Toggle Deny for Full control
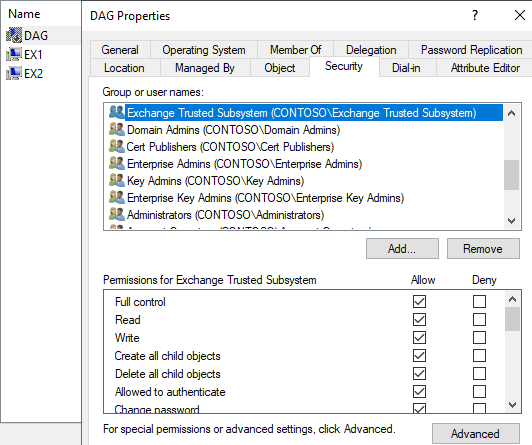 click(x=479, y=301)
